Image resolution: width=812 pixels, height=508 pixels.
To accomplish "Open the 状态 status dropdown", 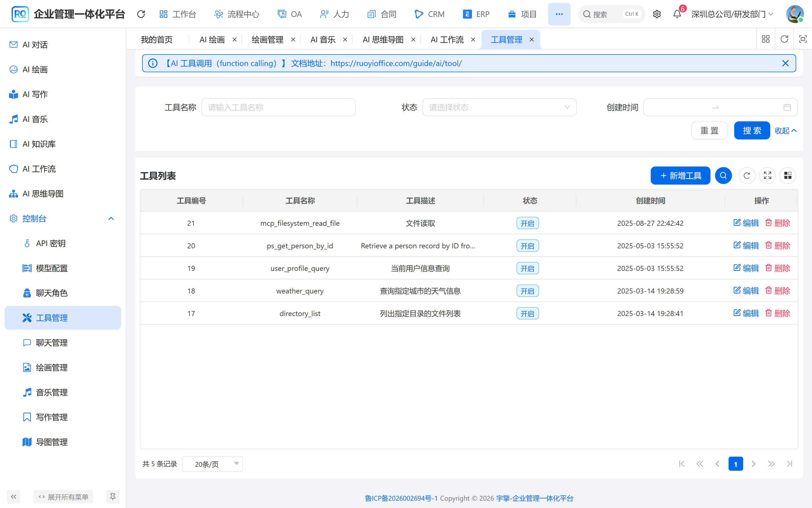I will click(499, 107).
